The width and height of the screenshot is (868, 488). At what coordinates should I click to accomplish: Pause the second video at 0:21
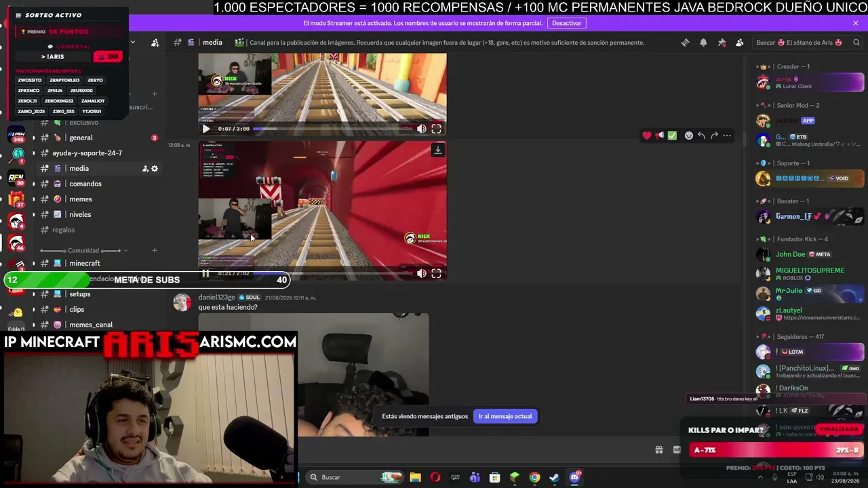(x=205, y=274)
